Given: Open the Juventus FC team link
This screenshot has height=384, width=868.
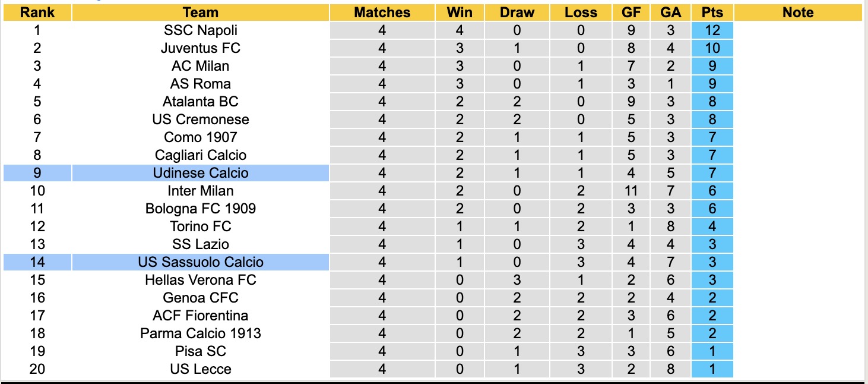Looking at the screenshot, I should 201,48.
